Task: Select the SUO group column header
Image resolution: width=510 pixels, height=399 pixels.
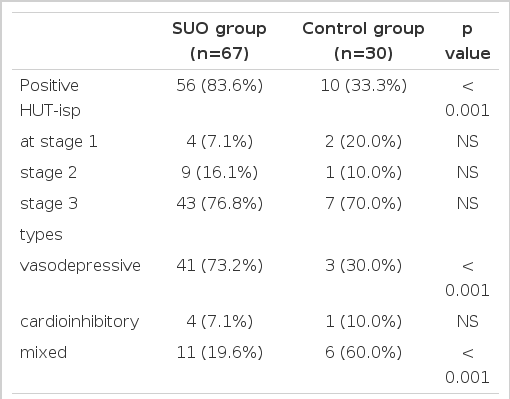Action: tap(219, 41)
